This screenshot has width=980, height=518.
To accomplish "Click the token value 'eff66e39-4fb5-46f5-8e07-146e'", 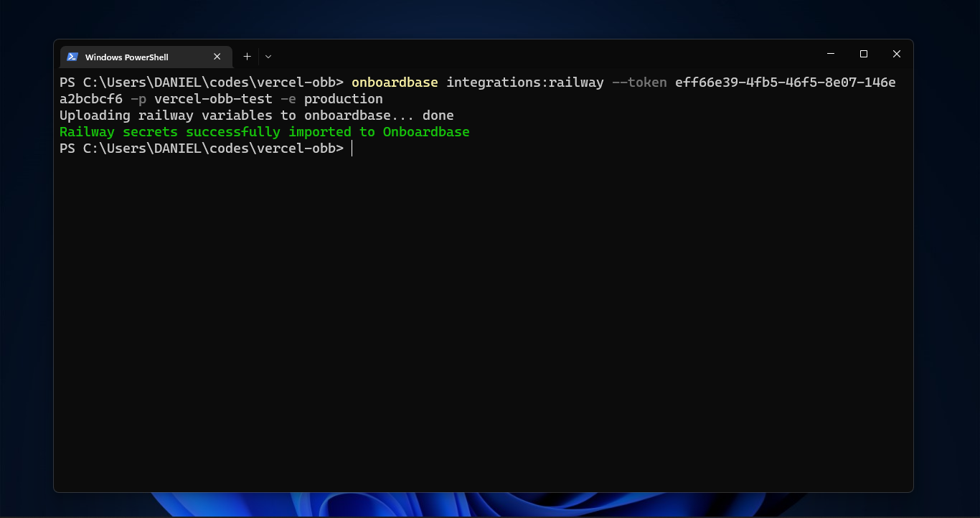I will [786, 83].
